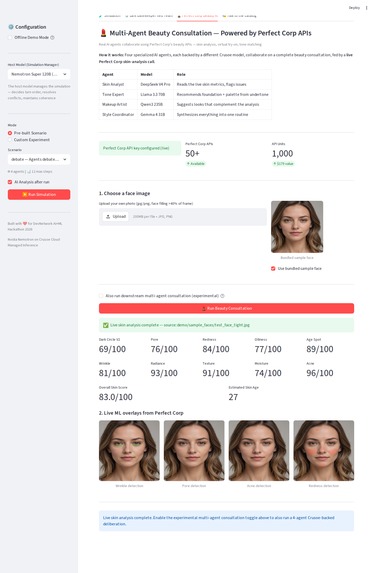Click the 84/100 Redness score

[216, 349]
